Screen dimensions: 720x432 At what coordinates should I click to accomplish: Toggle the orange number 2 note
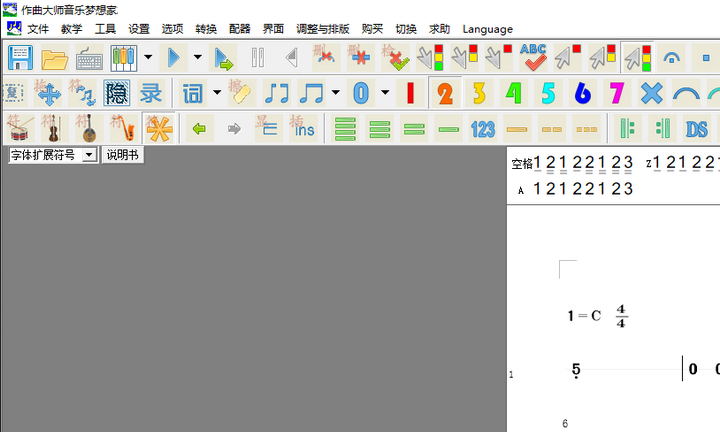click(x=445, y=93)
